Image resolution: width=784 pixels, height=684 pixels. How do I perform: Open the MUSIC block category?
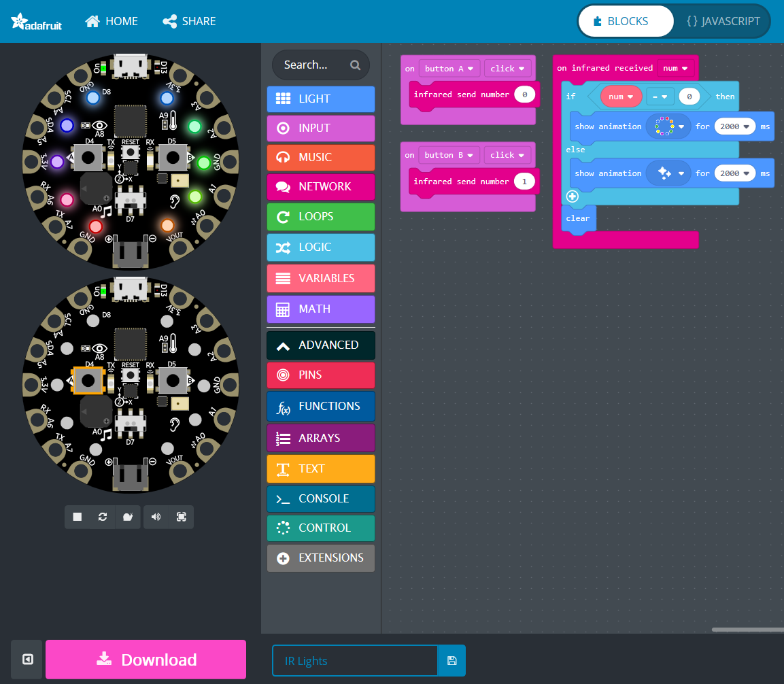(321, 158)
